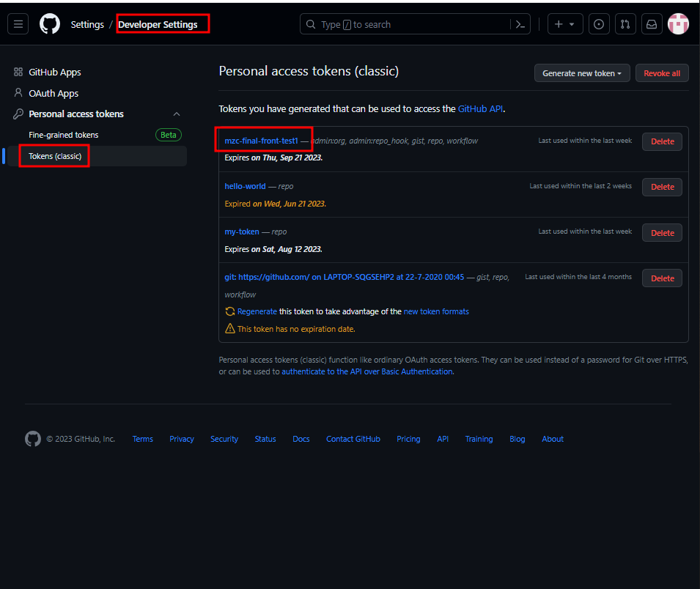The width and height of the screenshot is (700, 589).
Task: Open the About footer link
Action: pyautogui.click(x=553, y=439)
